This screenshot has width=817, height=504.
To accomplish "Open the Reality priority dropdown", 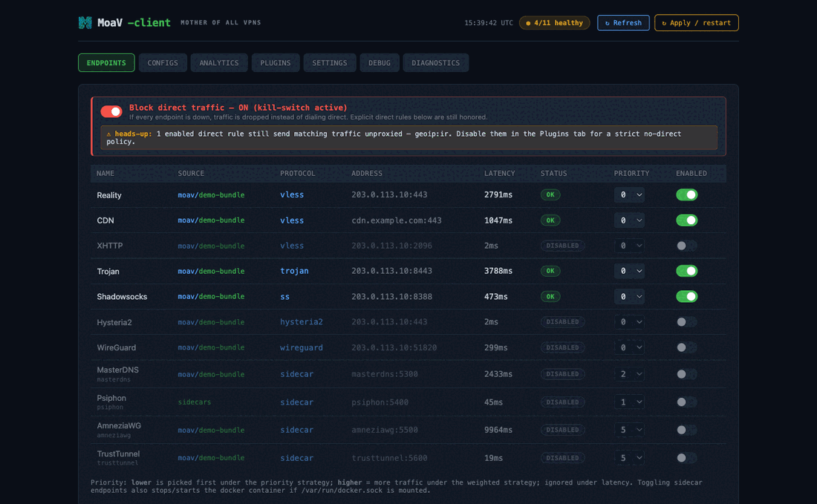I will [x=629, y=194].
